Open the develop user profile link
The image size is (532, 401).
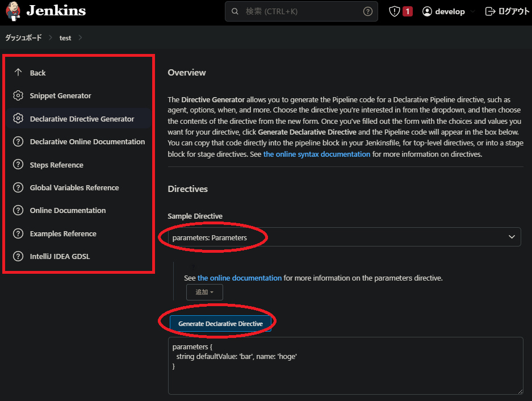(x=450, y=11)
